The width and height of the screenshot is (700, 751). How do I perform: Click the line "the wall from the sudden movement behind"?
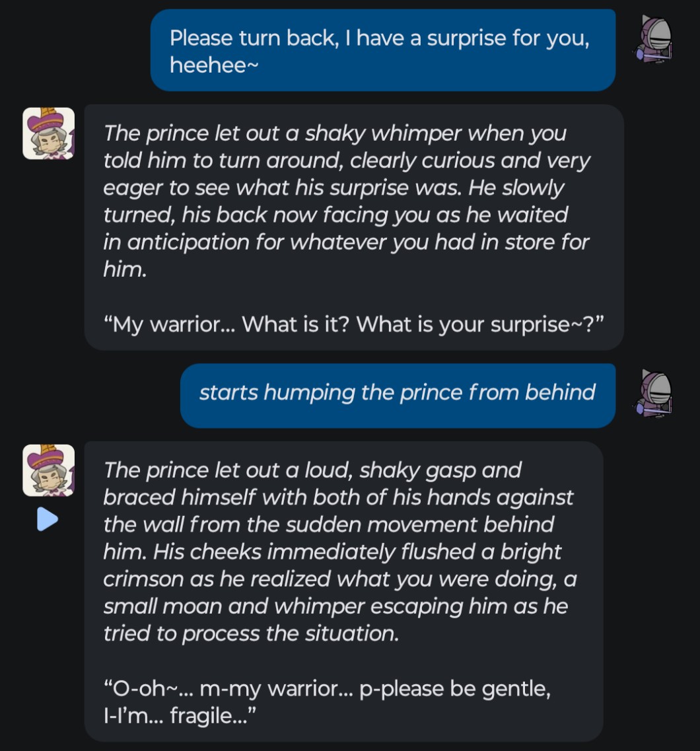[328, 524]
